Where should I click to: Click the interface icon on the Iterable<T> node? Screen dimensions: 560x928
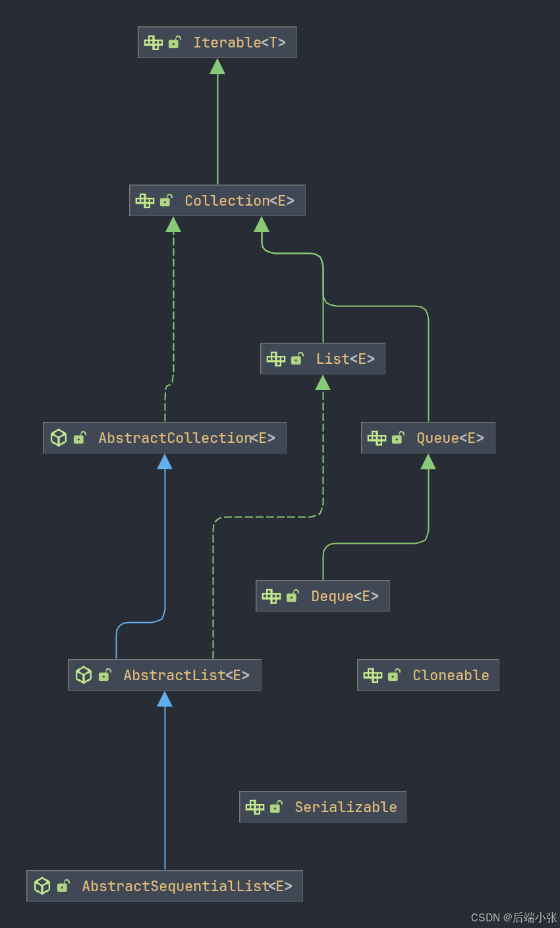(x=154, y=42)
